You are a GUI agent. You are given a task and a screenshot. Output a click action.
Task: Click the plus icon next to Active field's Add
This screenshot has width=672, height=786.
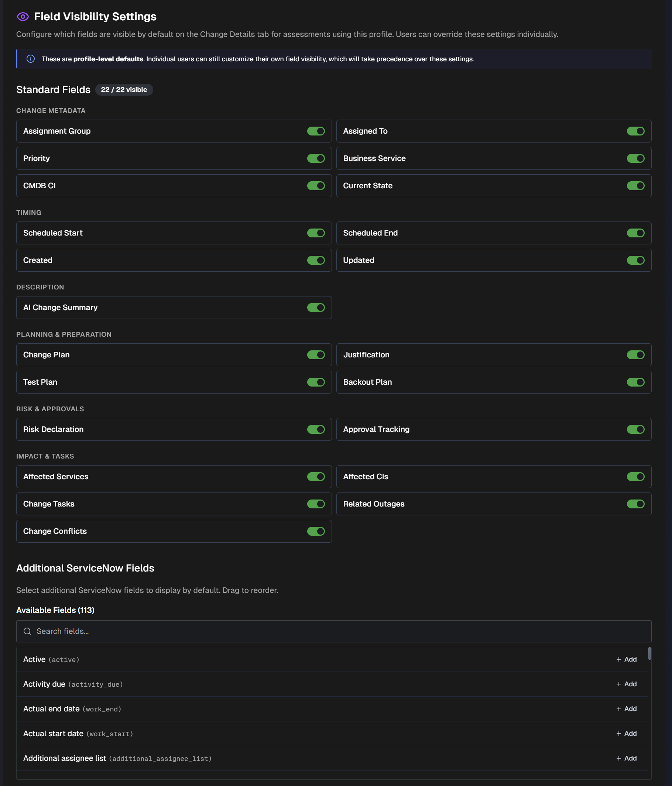click(x=618, y=659)
